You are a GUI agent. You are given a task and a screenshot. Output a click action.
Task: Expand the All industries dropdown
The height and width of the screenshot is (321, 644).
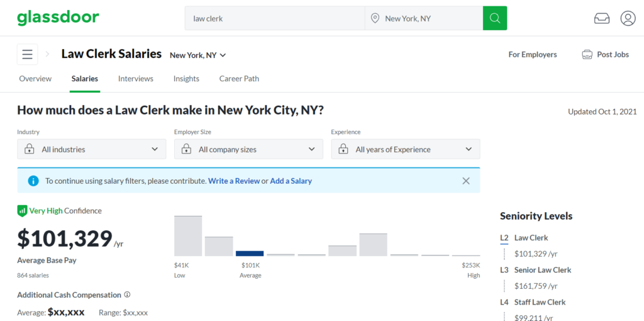92,149
